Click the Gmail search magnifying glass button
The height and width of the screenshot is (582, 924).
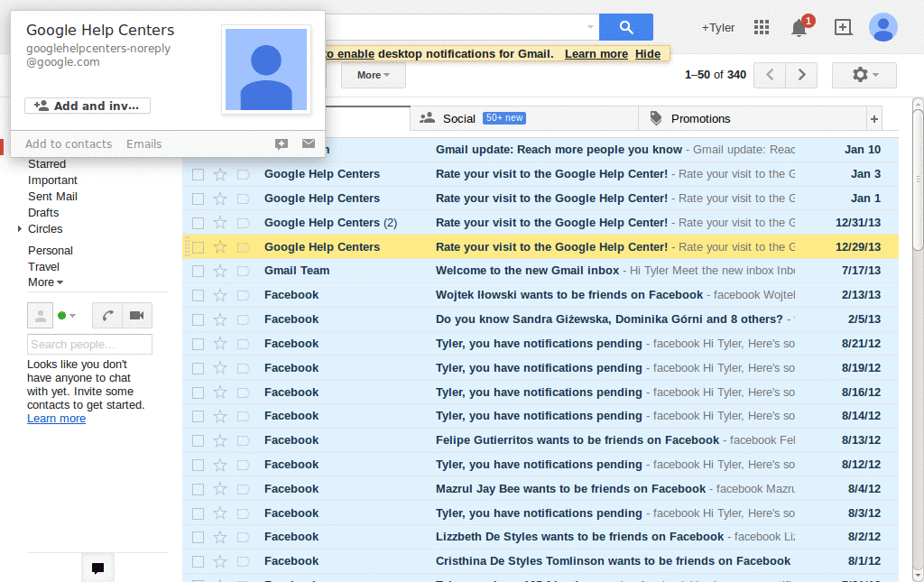click(x=625, y=27)
